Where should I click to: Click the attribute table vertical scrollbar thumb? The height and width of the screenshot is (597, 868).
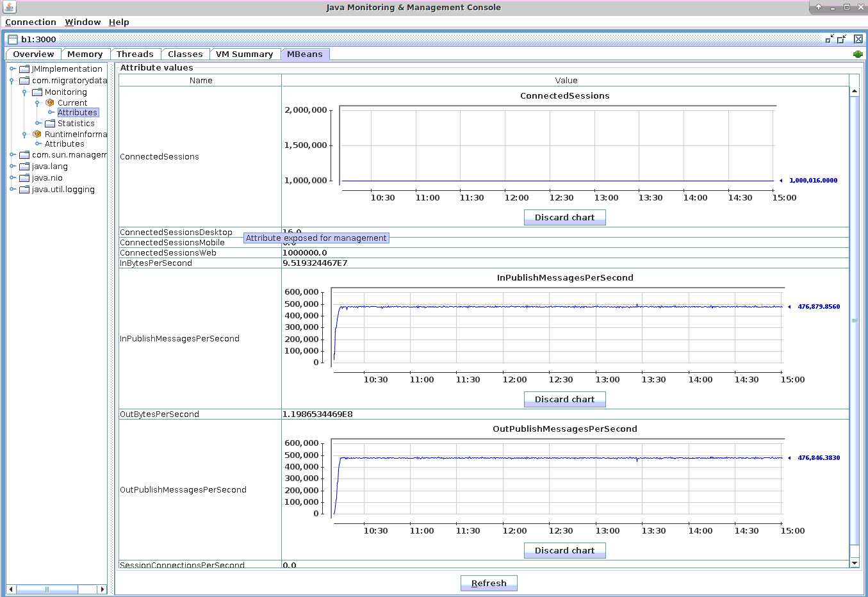tap(855, 321)
